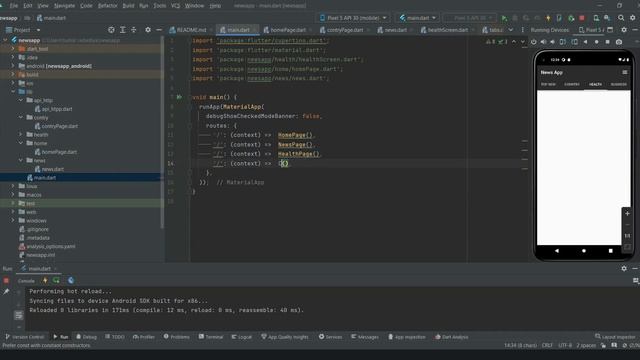640x360 pixels.
Task: Click HomePage() reference in code editor
Action: (x=296, y=135)
